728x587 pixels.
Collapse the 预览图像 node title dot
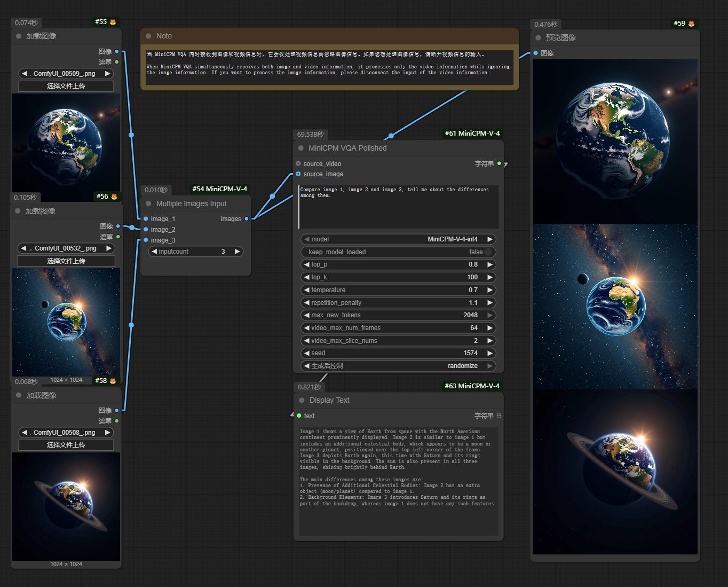(x=539, y=37)
